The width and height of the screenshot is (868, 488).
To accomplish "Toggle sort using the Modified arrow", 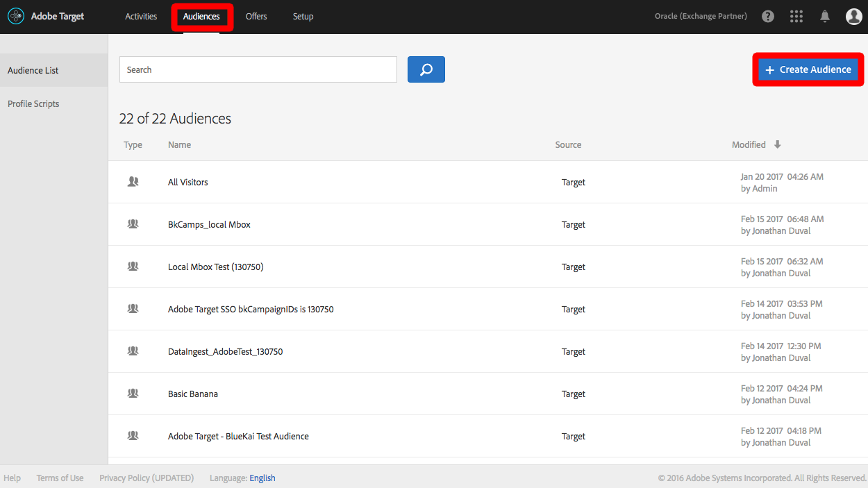I will (x=778, y=144).
